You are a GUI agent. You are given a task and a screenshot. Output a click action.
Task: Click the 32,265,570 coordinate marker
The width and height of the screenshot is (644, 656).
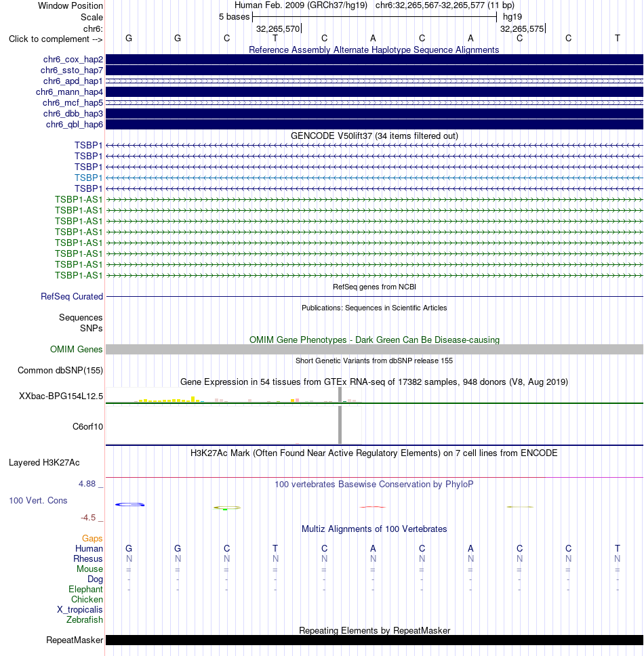coord(278,29)
